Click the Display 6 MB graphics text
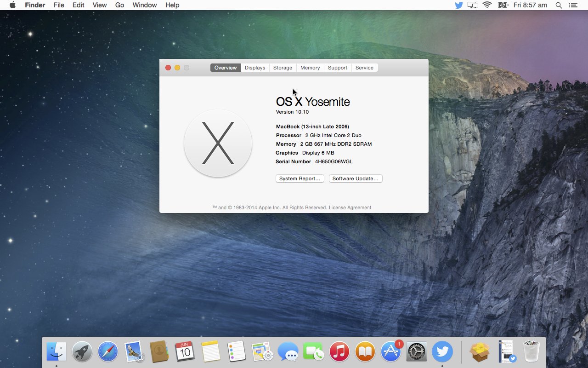This screenshot has height=368, width=588. pyautogui.click(x=318, y=153)
